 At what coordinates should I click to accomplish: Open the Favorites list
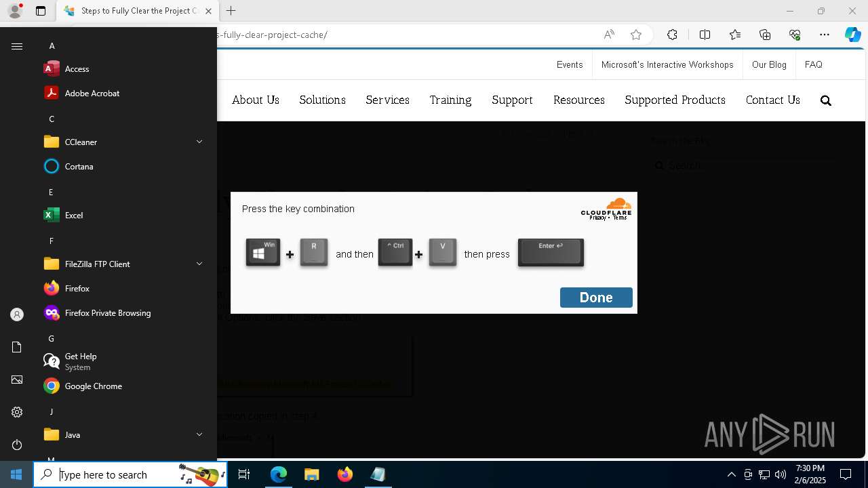[735, 35]
